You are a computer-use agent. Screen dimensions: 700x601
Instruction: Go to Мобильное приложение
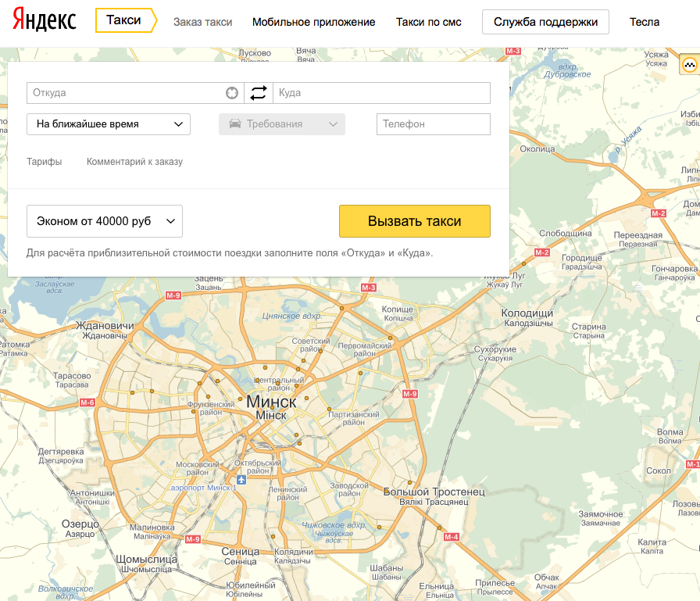[x=313, y=22]
